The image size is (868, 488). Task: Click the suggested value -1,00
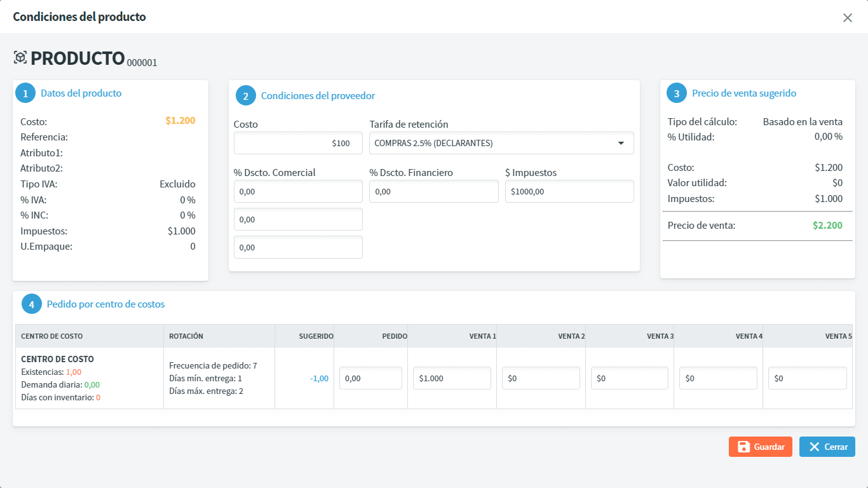[x=319, y=378]
